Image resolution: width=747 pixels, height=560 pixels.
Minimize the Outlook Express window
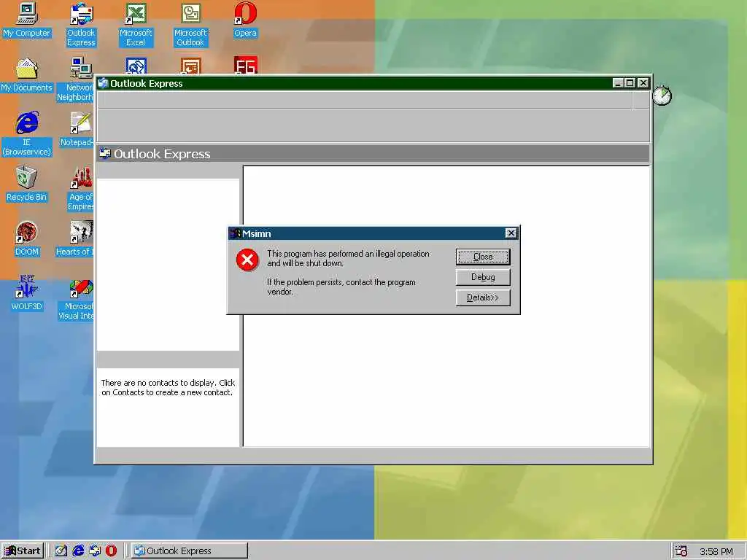(618, 83)
